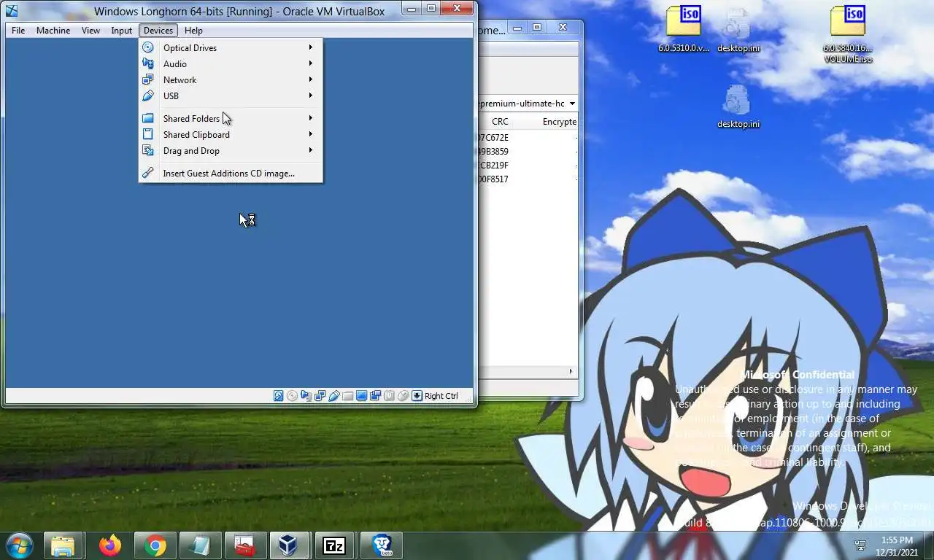This screenshot has width=934, height=560.
Task: Choose Insert Guest Additions CD image
Action: pos(231,173)
